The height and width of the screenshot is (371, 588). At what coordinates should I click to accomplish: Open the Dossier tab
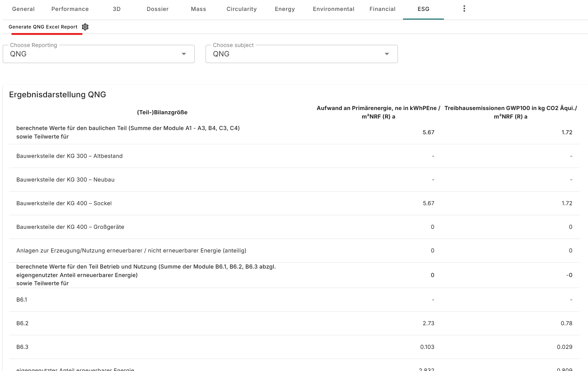(157, 9)
